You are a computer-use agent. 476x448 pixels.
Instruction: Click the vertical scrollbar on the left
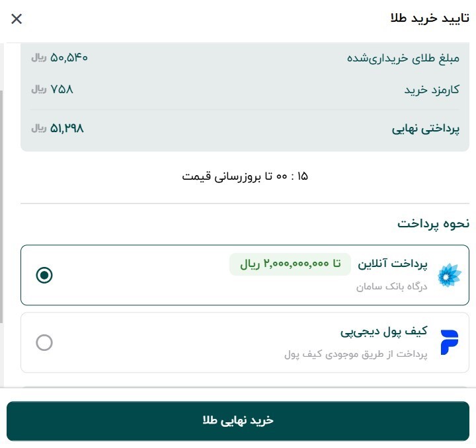click(x=2, y=198)
